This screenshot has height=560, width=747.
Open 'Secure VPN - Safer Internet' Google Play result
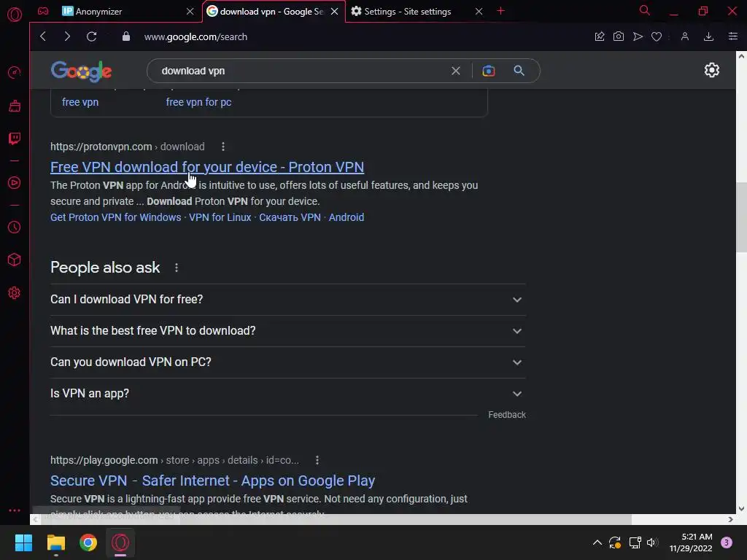pyautogui.click(x=212, y=481)
